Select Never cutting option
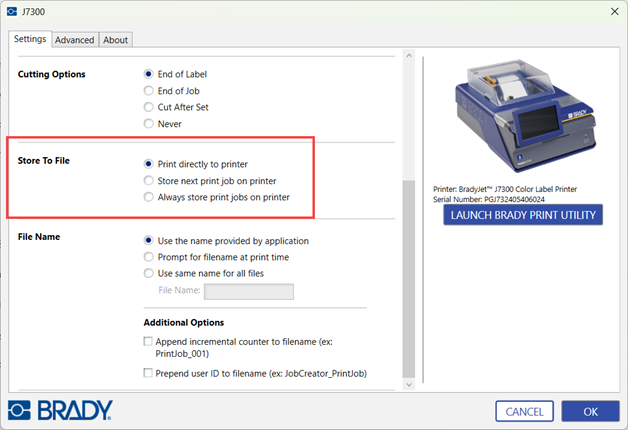628x430 pixels. [x=149, y=124]
